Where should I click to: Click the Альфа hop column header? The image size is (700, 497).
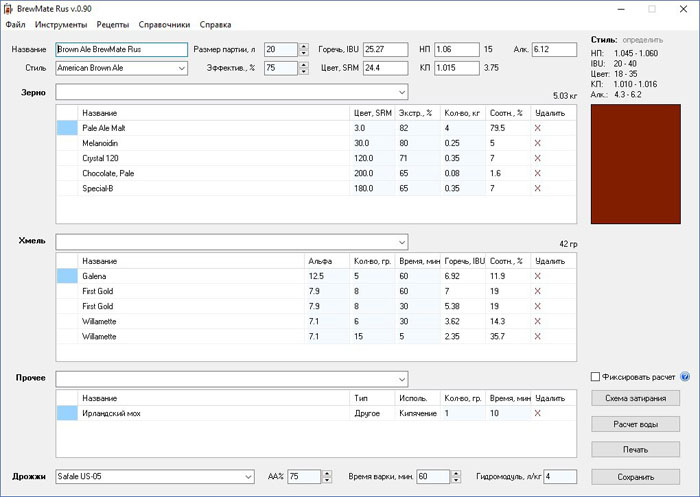tap(327, 261)
